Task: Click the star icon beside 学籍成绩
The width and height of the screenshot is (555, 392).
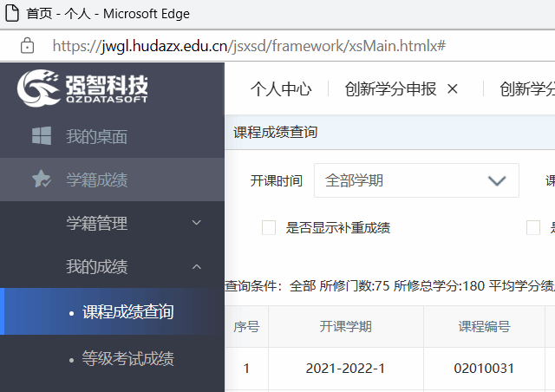Action: pos(41,180)
